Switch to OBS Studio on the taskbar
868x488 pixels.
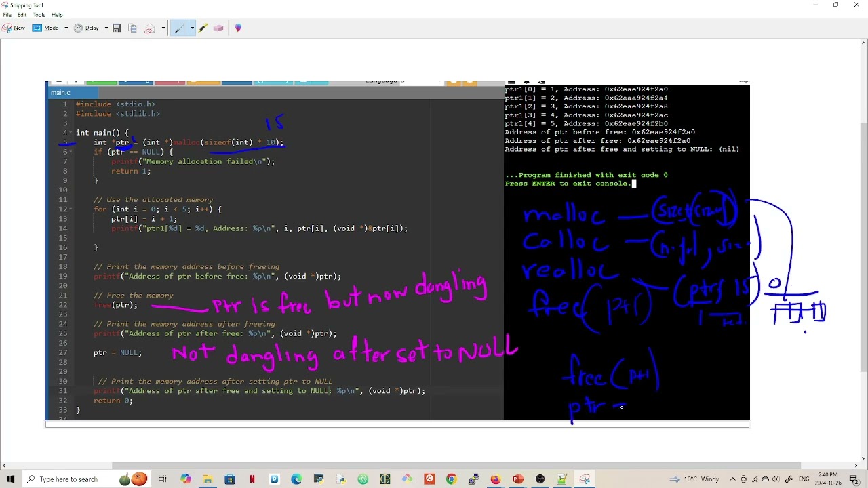pos(540,479)
